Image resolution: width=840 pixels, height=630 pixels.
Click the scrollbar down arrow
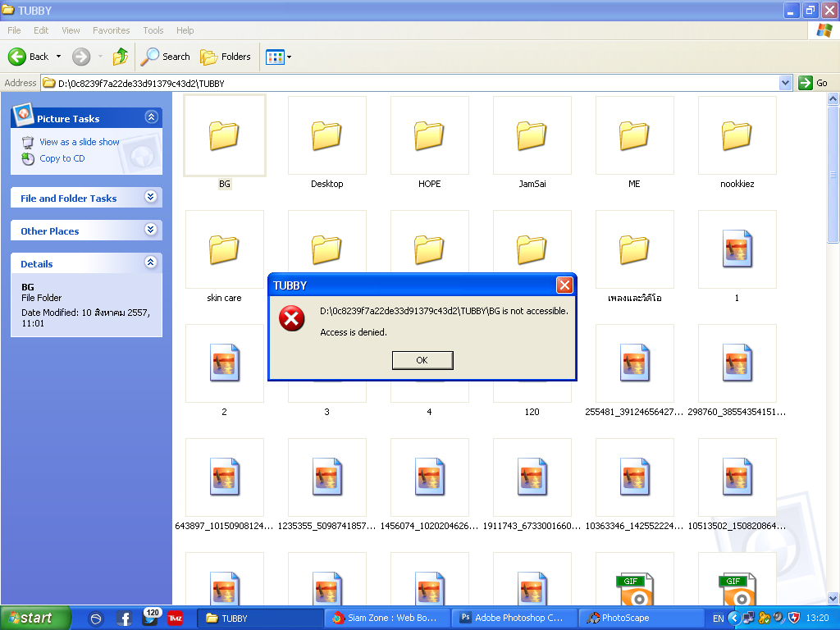coord(833,598)
